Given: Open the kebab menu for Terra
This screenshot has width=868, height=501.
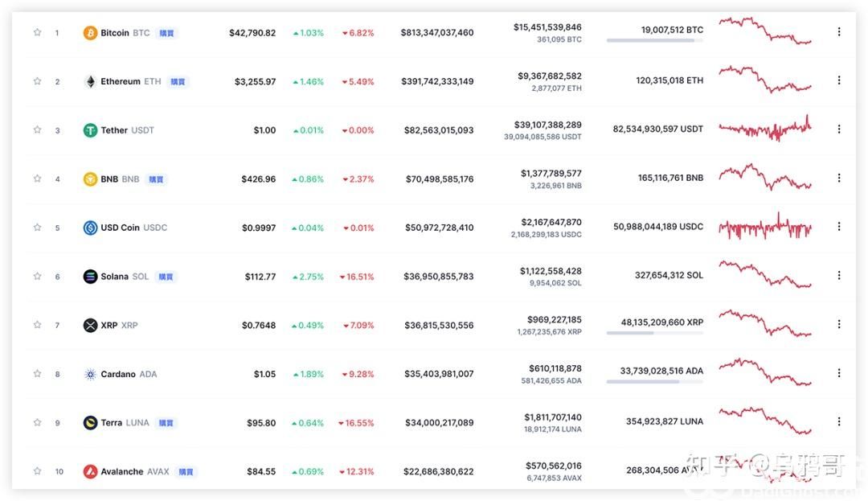Looking at the screenshot, I should [839, 422].
